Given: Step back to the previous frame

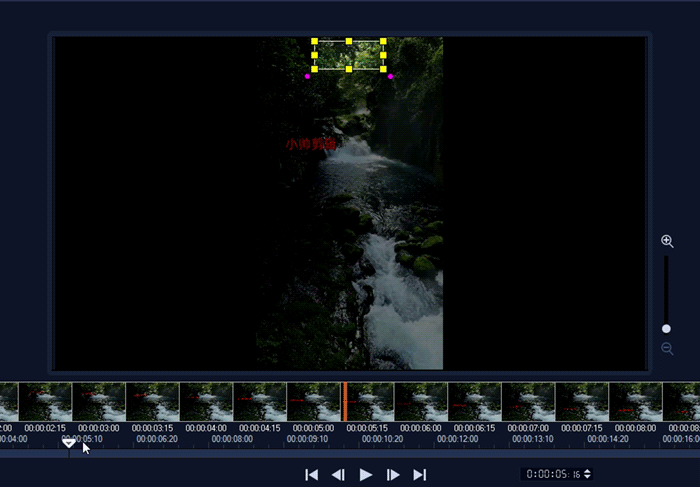Looking at the screenshot, I should coord(338,475).
